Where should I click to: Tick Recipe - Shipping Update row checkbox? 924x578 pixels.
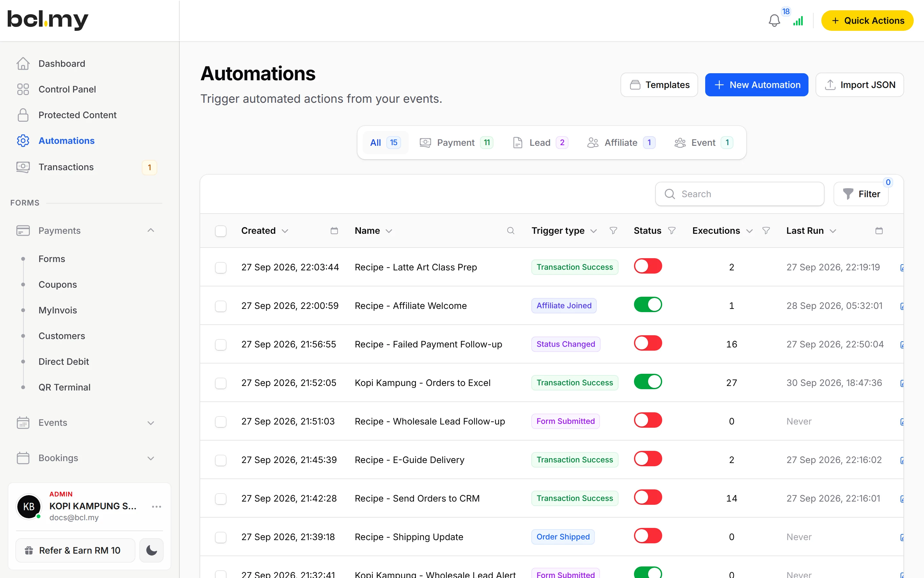tap(221, 538)
